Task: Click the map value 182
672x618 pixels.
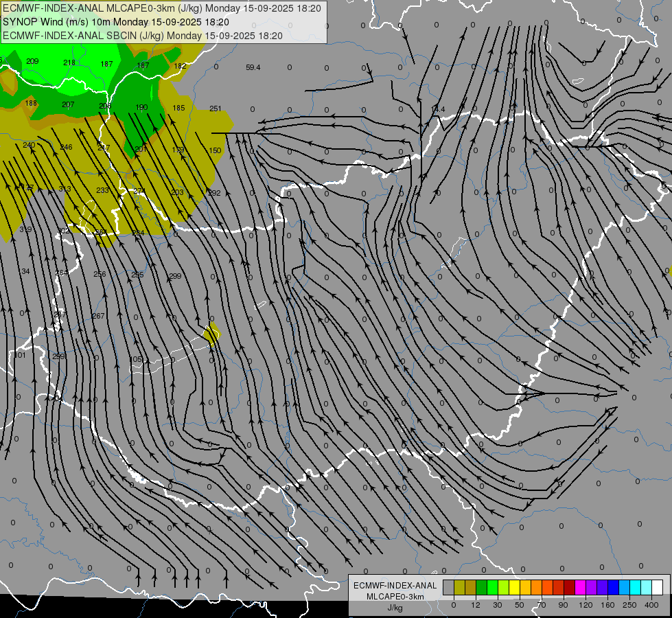Action: click(180, 66)
